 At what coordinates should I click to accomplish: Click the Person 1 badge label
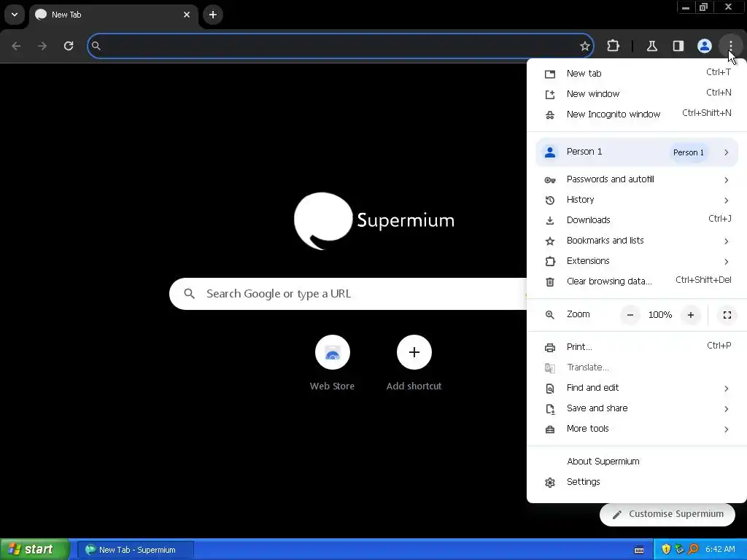[689, 152]
